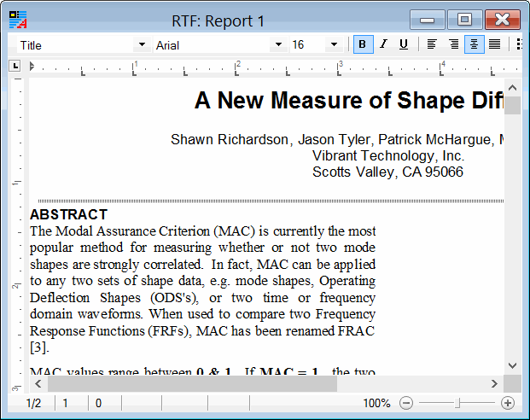Click the left indent marker on ruler

point(32,66)
